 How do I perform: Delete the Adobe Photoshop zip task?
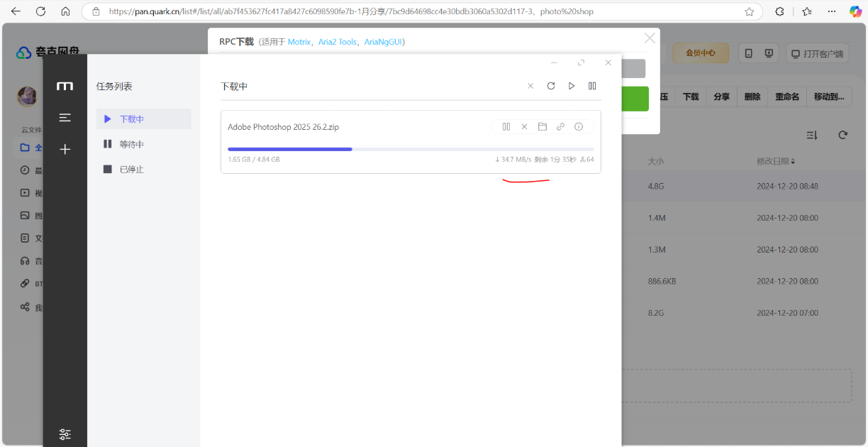pos(524,127)
